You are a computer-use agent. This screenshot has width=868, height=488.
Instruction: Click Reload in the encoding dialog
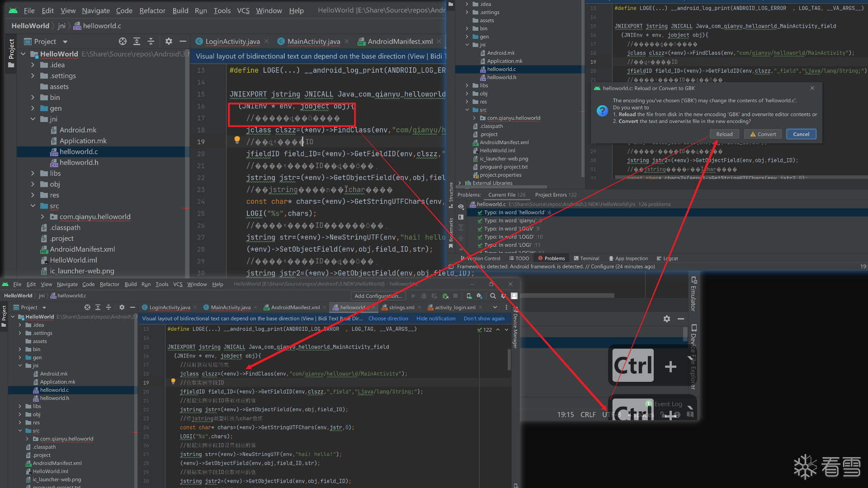click(724, 134)
